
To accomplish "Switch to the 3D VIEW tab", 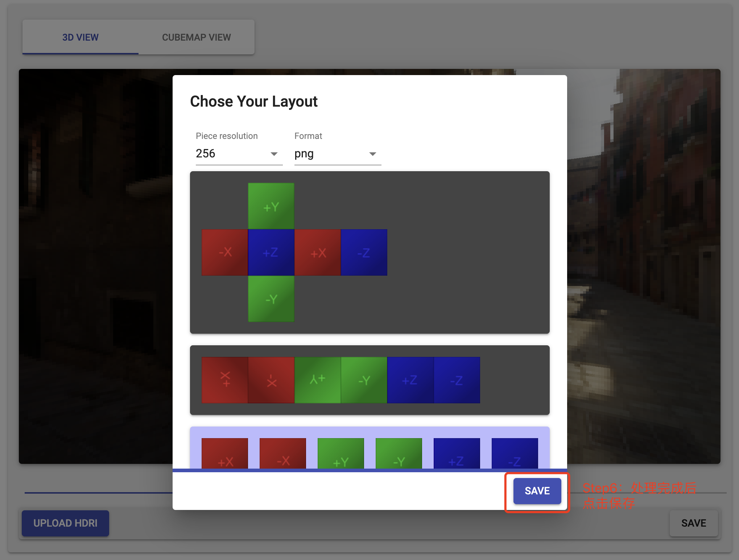I will (x=80, y=37).
